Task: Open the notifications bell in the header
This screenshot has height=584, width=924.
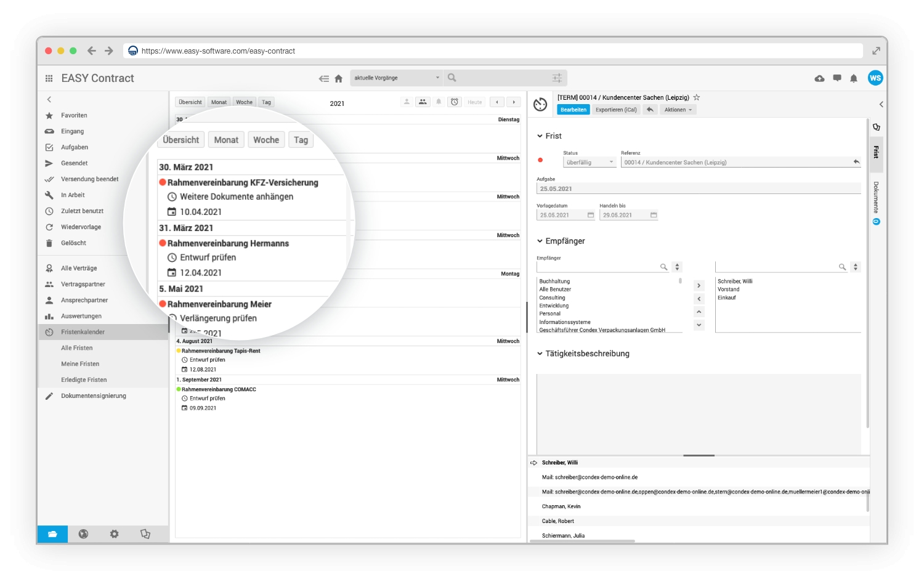Action: (854, 78)
